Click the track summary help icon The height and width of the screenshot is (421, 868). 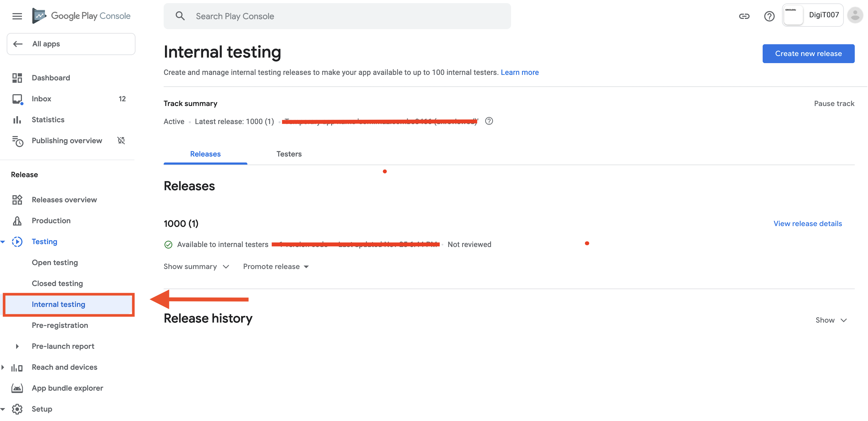(489, 121)
